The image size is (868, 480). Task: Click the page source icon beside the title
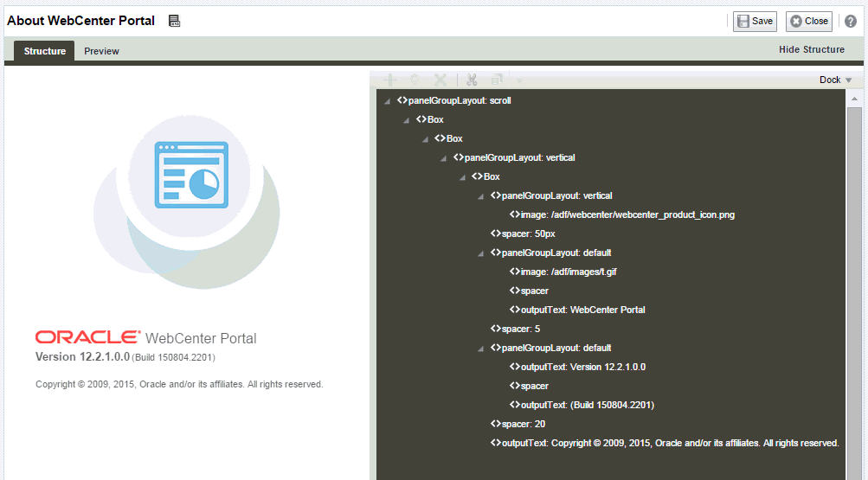[174, 21]
